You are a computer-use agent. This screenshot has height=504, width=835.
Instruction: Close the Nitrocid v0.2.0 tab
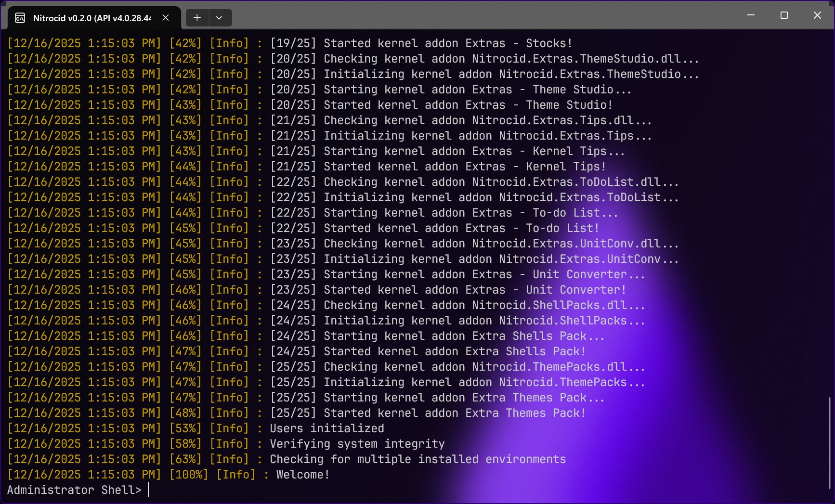[x=165, y=18]
